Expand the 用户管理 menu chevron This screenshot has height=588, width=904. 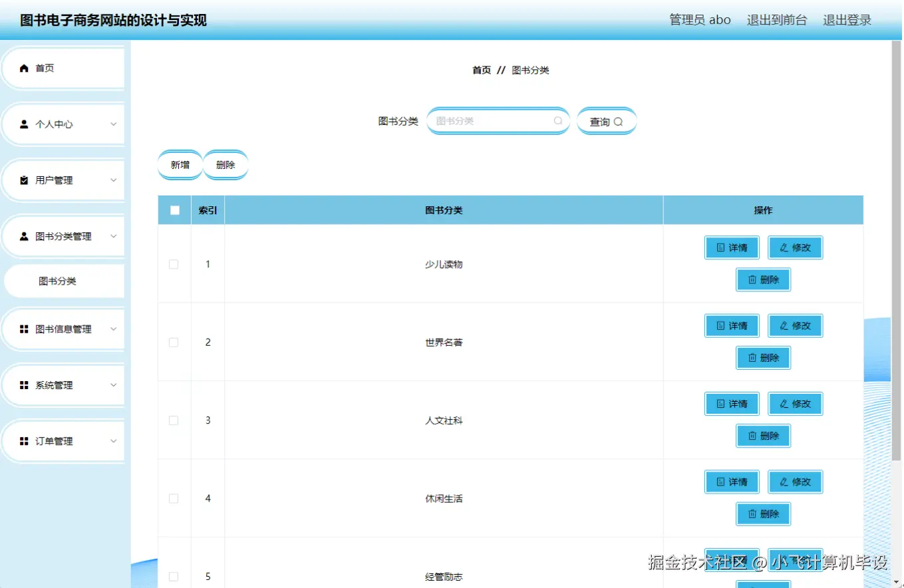[x=113, y=180]
